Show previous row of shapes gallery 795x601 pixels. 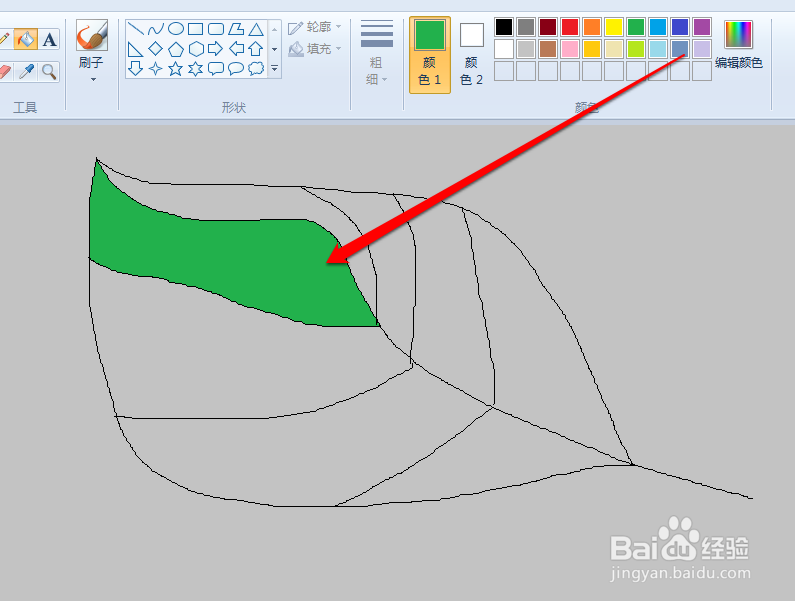click(274, 29)
